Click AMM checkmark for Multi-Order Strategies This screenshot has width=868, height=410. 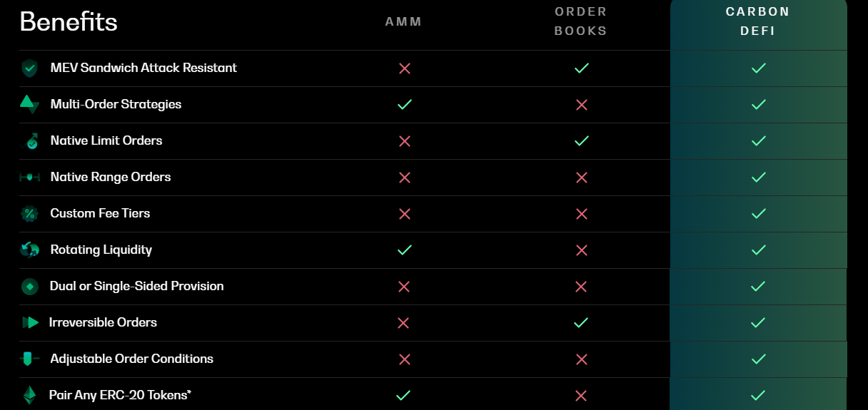click(405, 105)
